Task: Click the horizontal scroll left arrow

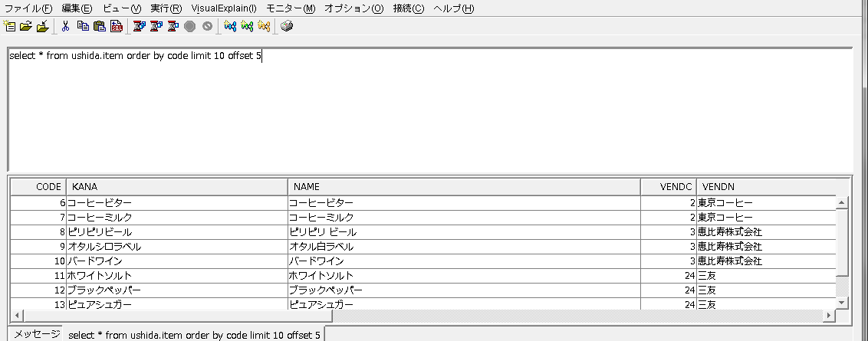Action: click(16, 315)
